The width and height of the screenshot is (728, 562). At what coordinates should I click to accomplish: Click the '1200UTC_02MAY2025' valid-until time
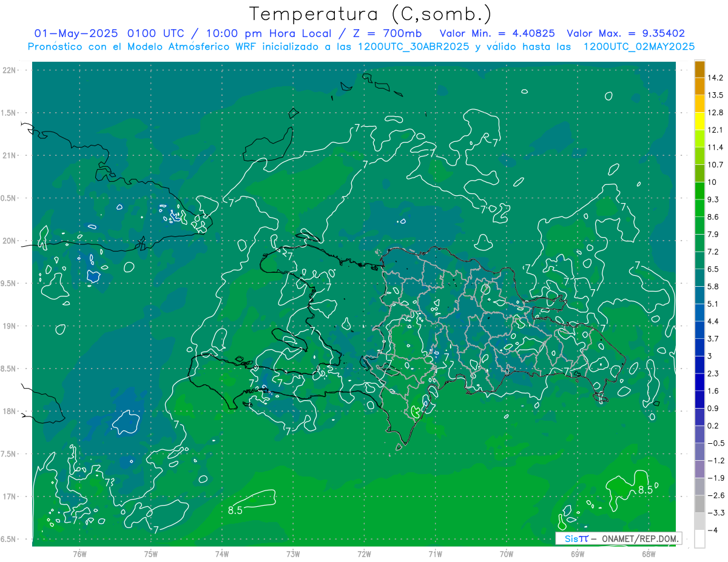click(639, 47)
